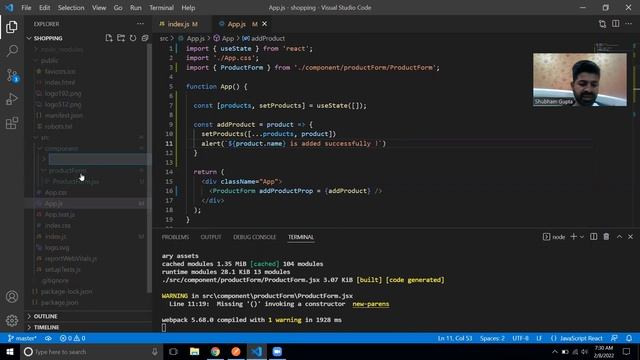Open the Source Control view

(x=12, y=75)
